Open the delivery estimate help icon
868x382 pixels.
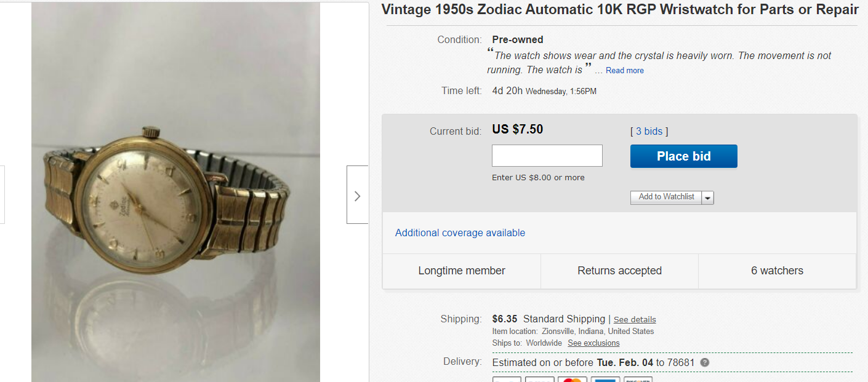(x=705, y=362)
